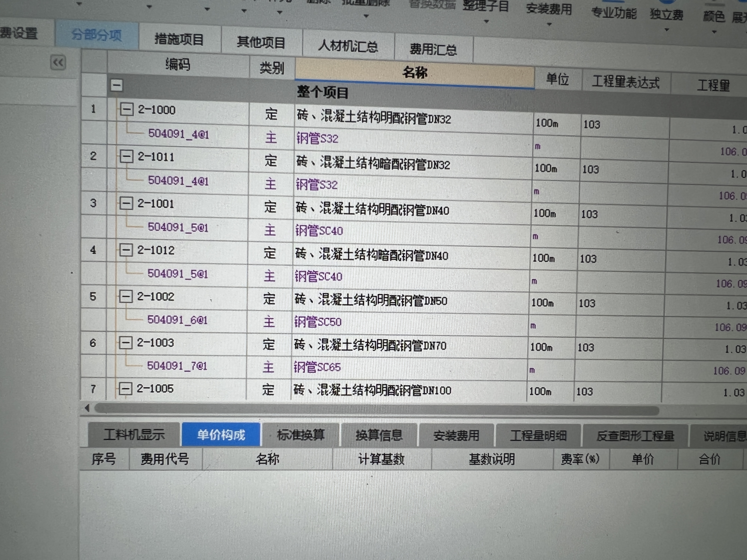
Task: Click scroll-left arrow of horizontal scrollbar
Action: pyautogui.click(x=87, y=408)
